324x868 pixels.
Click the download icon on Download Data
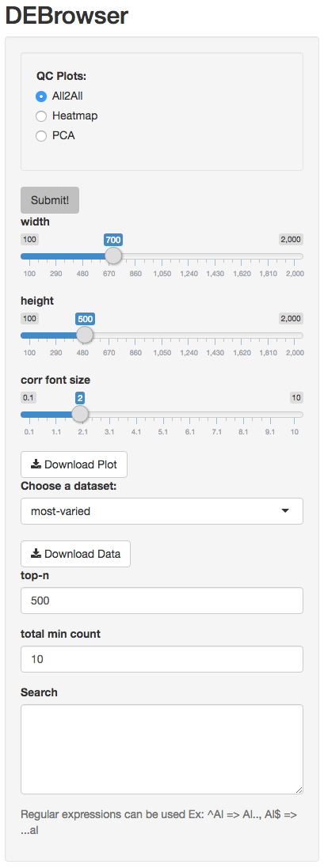pyautogui.click(x=36, y=554)
